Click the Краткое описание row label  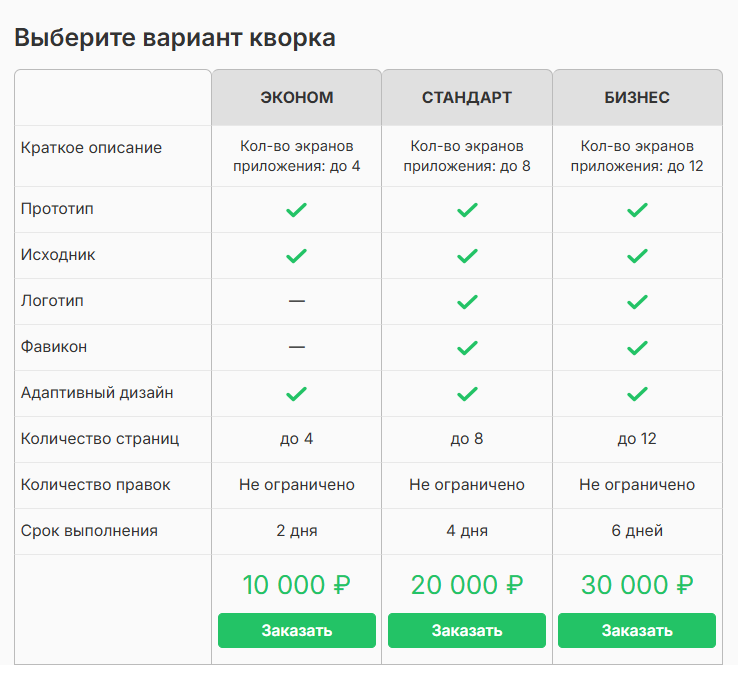(91, 148)
